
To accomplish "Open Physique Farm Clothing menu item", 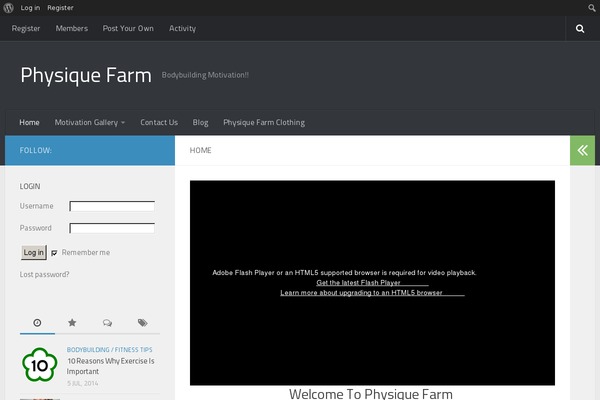I will tap(264, 122).
